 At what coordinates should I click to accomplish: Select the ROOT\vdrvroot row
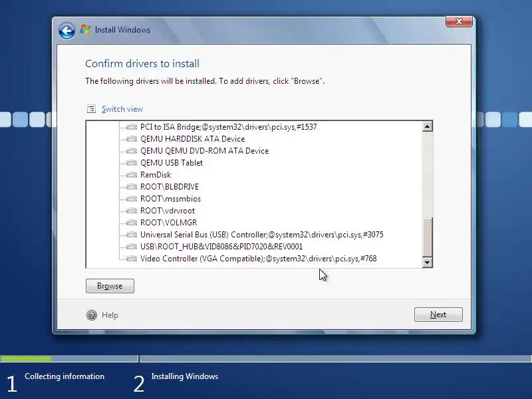[168, 211]
